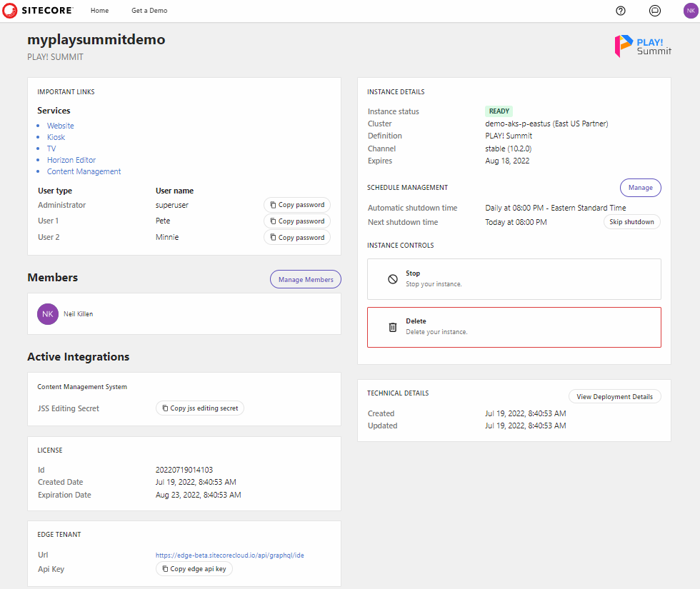
Task: Copy the edge api key
Action: pos(195,568)
